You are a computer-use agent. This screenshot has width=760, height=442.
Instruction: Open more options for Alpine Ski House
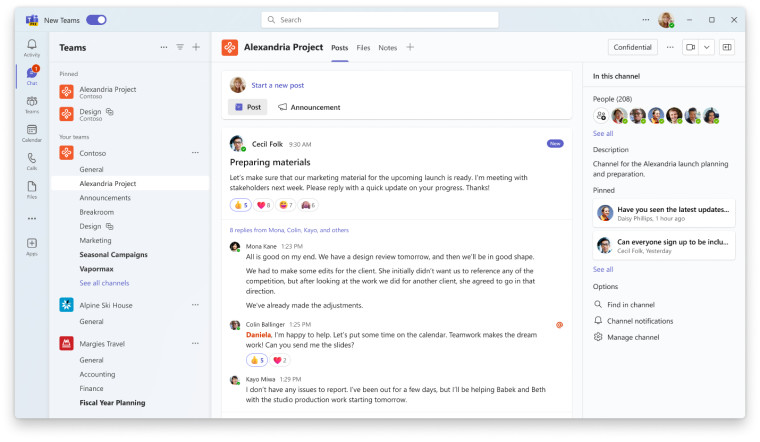click(x=195, y=305)
